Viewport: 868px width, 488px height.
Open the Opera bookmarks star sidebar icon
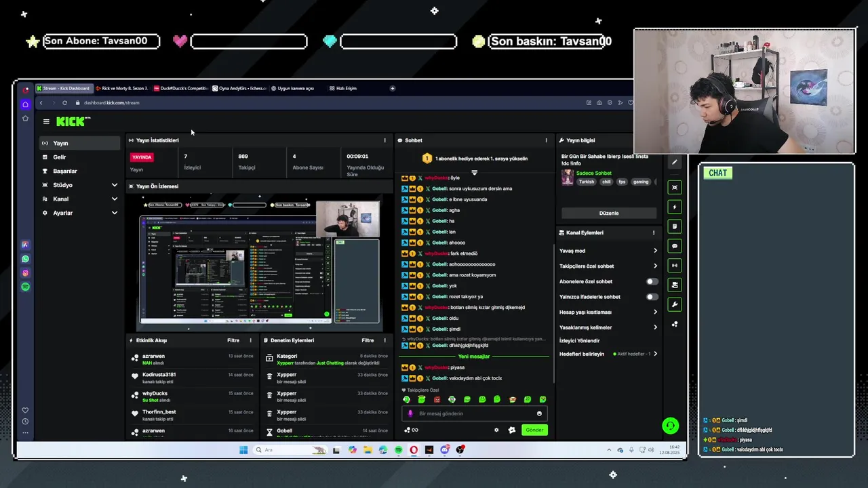(x=25, y=118)
